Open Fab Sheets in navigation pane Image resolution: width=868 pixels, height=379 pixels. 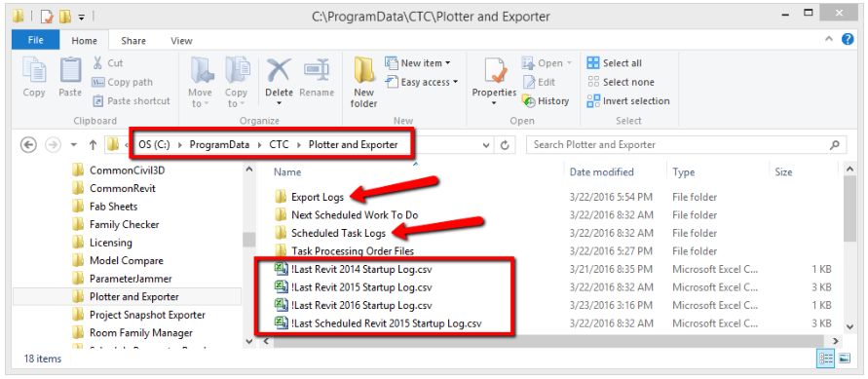[x=113, y=207]
